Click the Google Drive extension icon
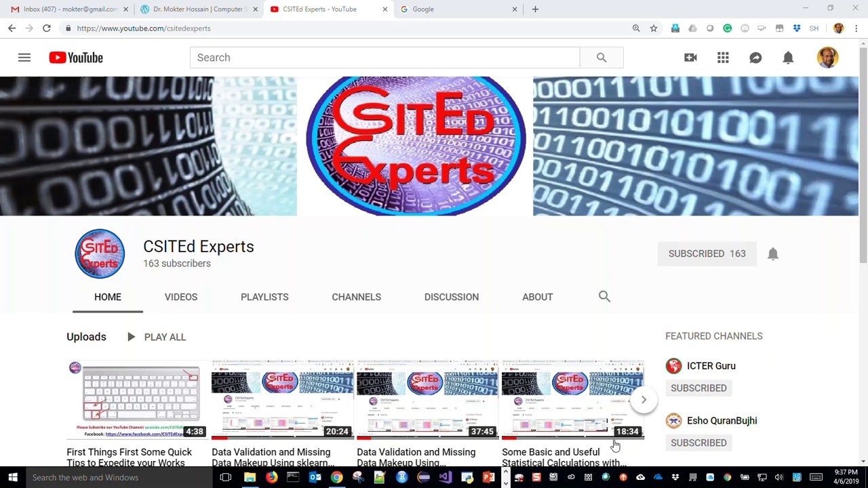This screenshot has width=868, height=488. tap(692, 28)
